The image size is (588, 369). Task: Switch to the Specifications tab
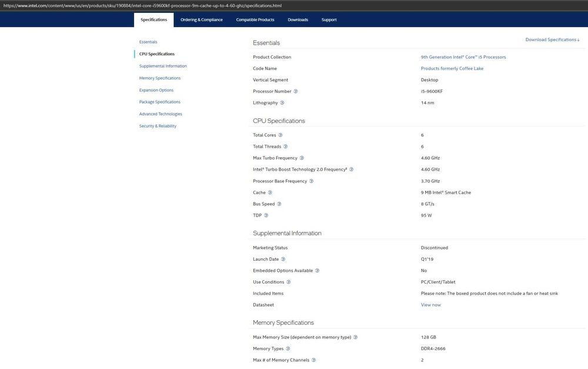click(x=153, y=20)
